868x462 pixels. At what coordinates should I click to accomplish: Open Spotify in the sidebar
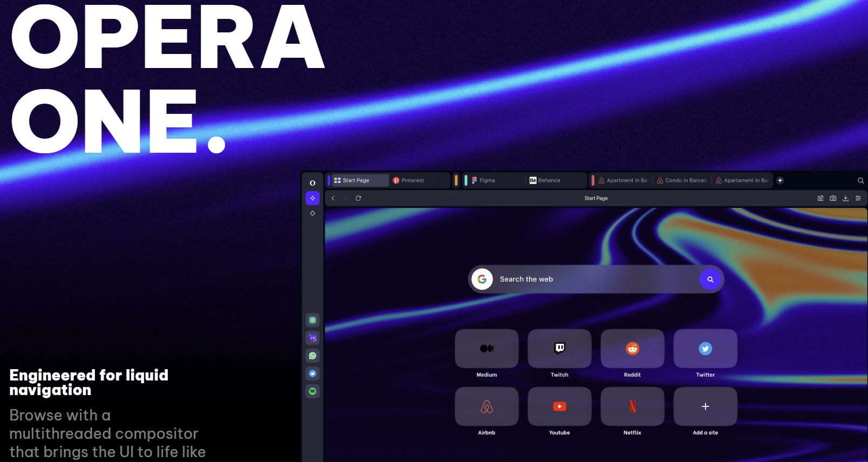pos(313,391)
